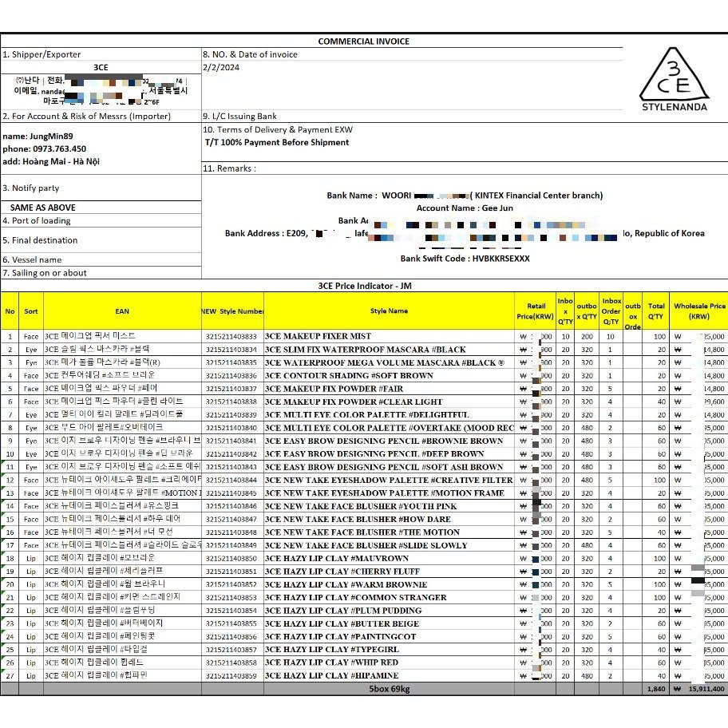
Task: Click the invoice date 2/2/2024 cell
Action: pyautogui.click(x=221, y=67)
